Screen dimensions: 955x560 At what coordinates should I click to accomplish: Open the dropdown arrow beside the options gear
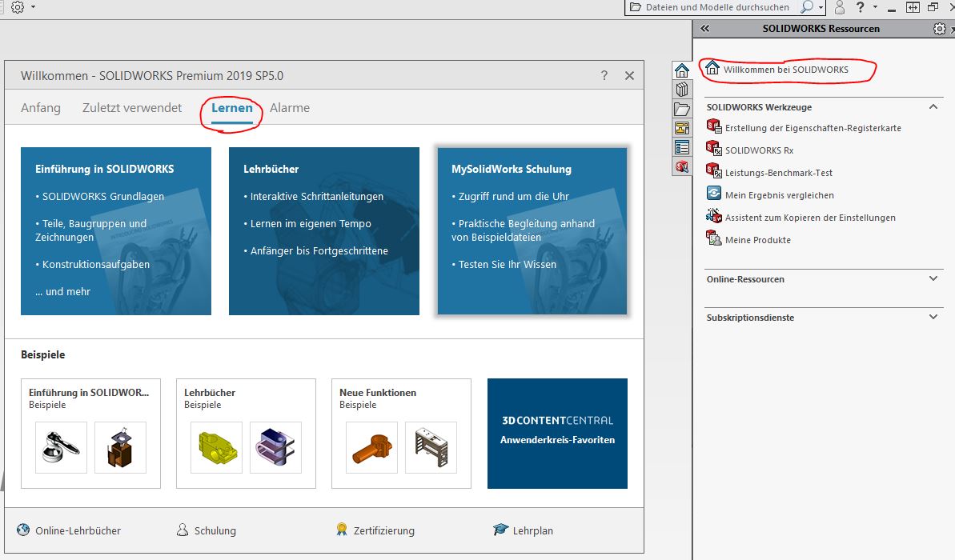(x=33, y=7)
